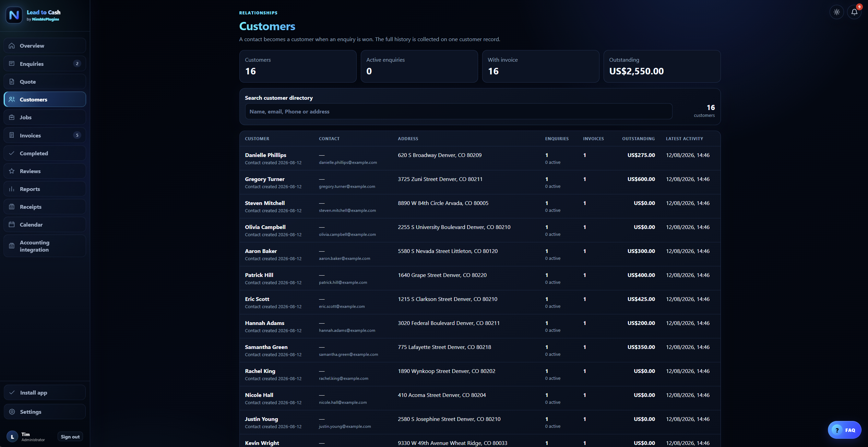Toggle the light/dark theme sun icon
The width and height of the screenshot is (868, 447).
836,12
